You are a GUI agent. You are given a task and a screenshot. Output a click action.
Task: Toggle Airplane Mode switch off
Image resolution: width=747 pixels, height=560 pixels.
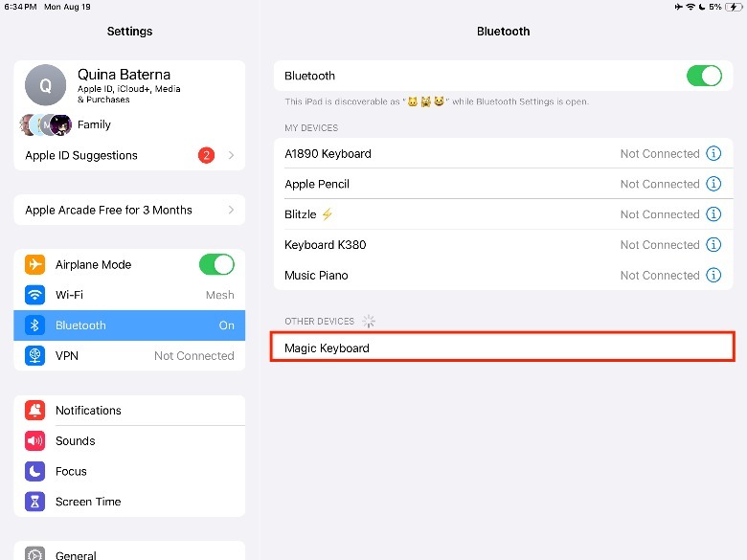[216, 264]
